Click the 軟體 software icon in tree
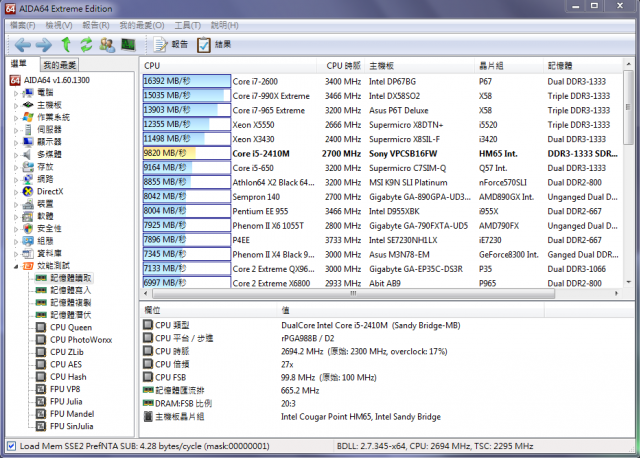The width and height of the screenshot is (640, 458). point(28,216)
